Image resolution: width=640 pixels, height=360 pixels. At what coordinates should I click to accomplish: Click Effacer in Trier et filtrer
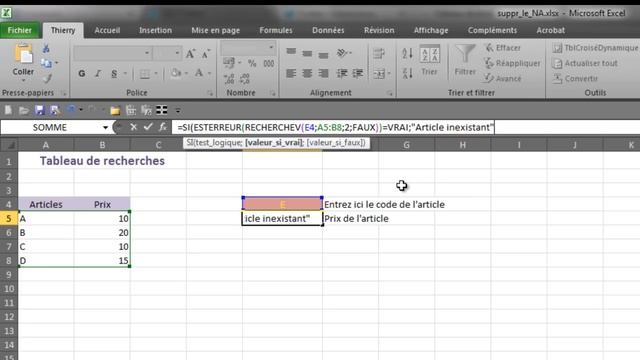(x=503, y=48)
